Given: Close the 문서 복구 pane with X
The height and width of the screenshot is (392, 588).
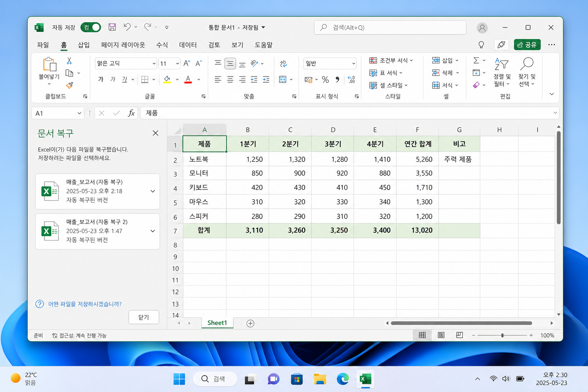Looking at the screenshot, I should point(155,133).
